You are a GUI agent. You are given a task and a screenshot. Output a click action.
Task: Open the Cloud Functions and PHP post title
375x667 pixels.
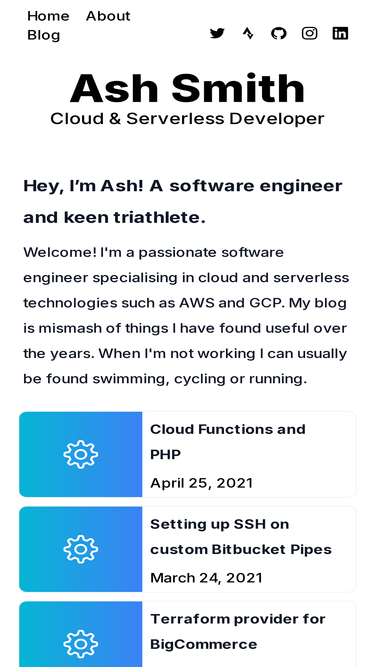[x=228, y=442]
